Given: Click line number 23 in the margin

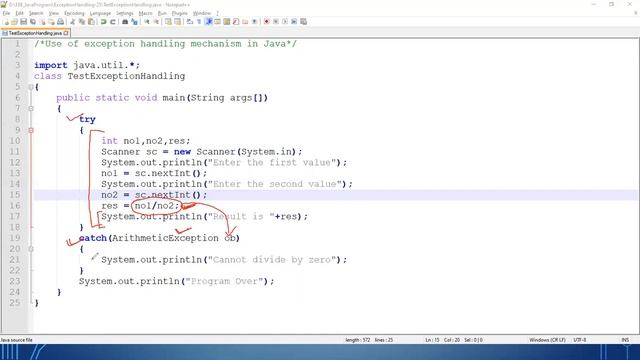Looking at the screenshot, I should (x=15, y=281).
